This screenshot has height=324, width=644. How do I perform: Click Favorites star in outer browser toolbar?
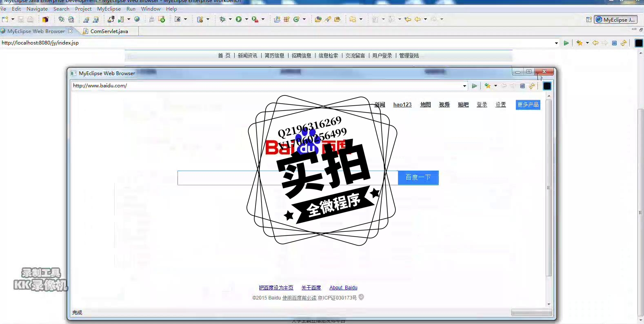(580, 43)
